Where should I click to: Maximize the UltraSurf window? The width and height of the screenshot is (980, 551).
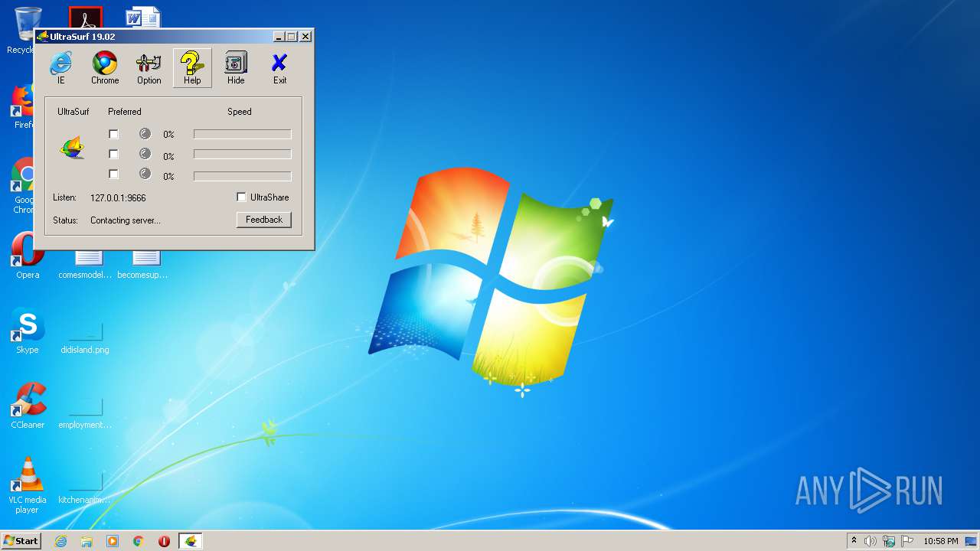tap(292, 36)
